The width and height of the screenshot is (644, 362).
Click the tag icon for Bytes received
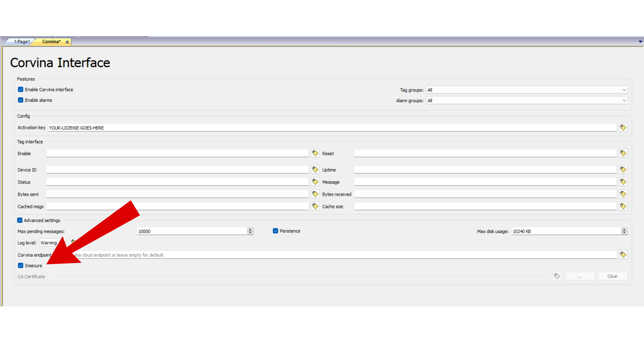(x=623, y=194)
